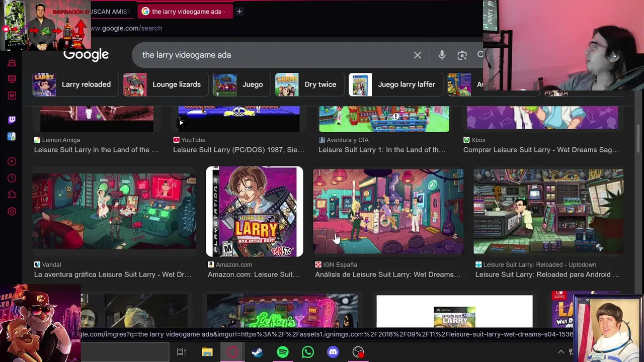Open the Larry Box Office Bust PS3 cover image
The image size is (644, 362).
tap(255, 212)
